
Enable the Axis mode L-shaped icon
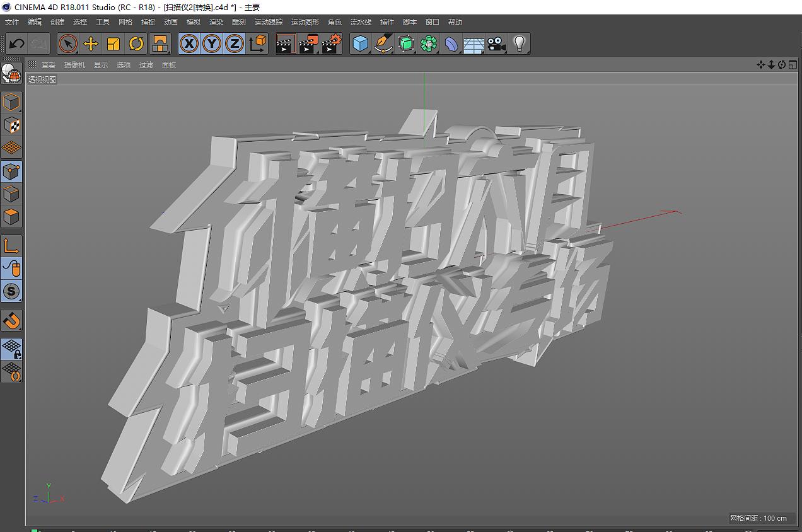11,246
